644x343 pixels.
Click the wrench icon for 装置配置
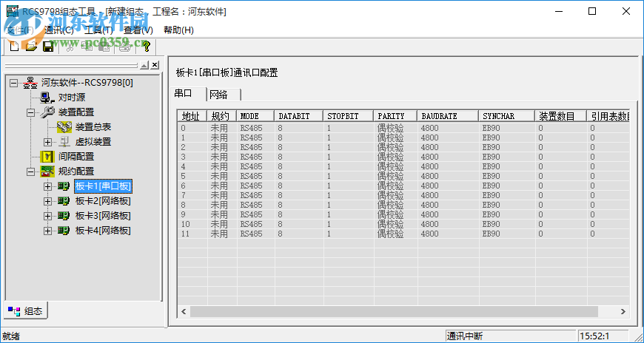click(x=47, y=112)
